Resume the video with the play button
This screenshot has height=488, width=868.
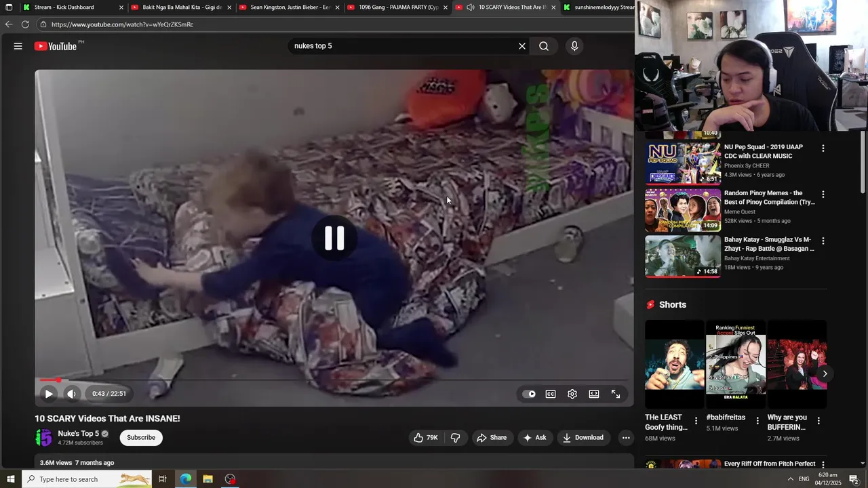pyautogui.click(x=49, y=394)
